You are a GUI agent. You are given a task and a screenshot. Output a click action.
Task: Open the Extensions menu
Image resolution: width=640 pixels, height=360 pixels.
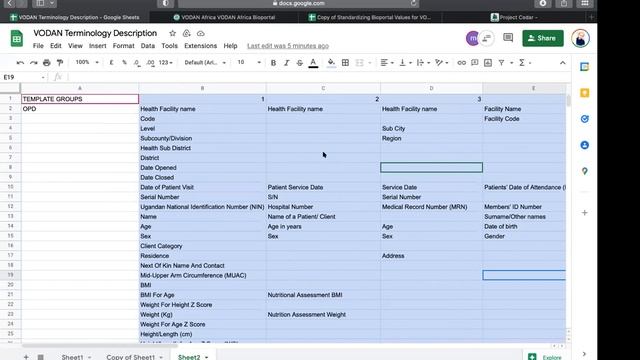(x=200, y=46)
